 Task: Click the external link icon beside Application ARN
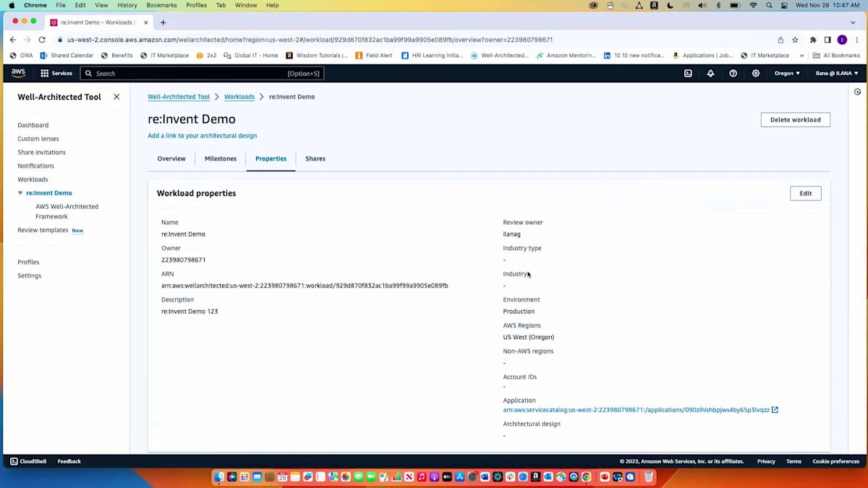775,410
